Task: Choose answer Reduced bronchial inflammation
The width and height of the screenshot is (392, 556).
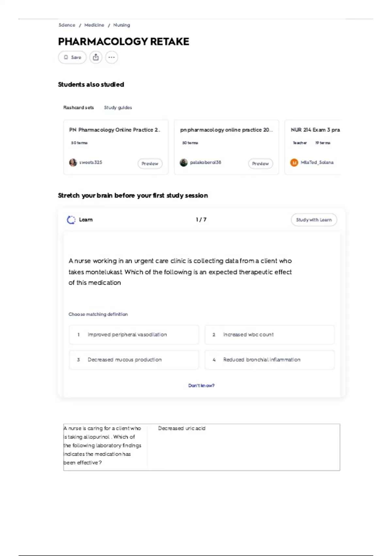Action: click(269, 359)
